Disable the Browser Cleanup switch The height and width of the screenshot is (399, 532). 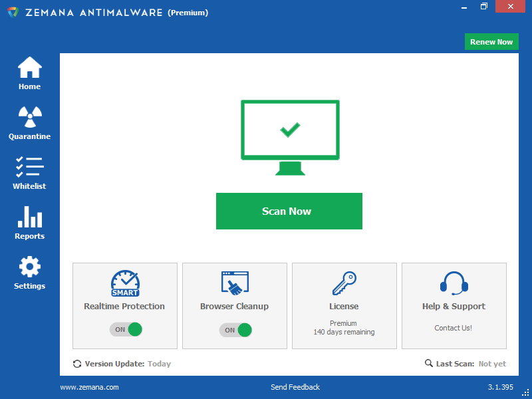point(236,330)
